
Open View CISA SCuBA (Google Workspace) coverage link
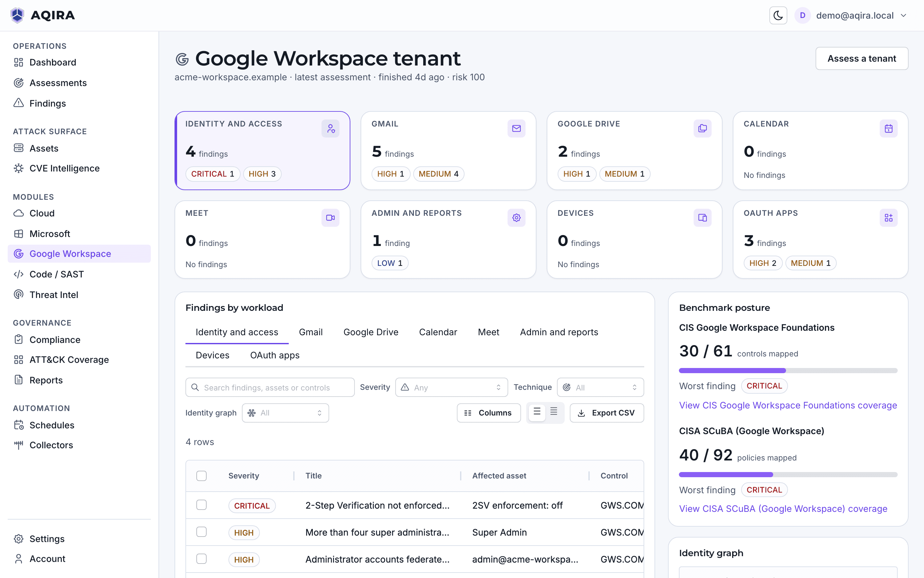tap(783, 509)
